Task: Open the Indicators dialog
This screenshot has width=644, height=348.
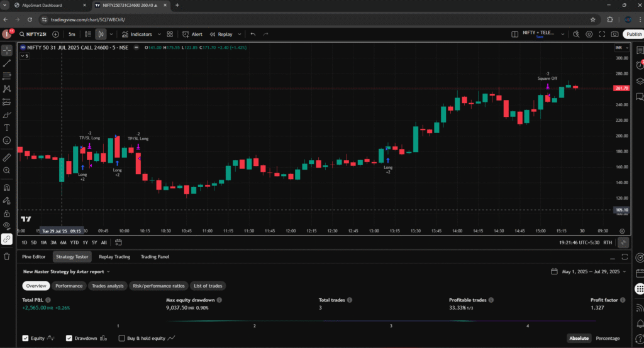Action: (137, 34)
